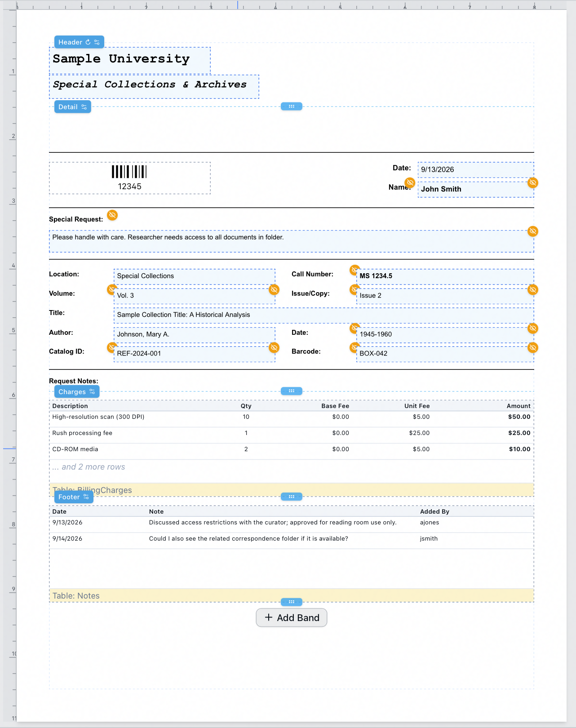Click the Unit Fee column header
This screenshot has width=576, height=728.
click(x=417, y=406)
